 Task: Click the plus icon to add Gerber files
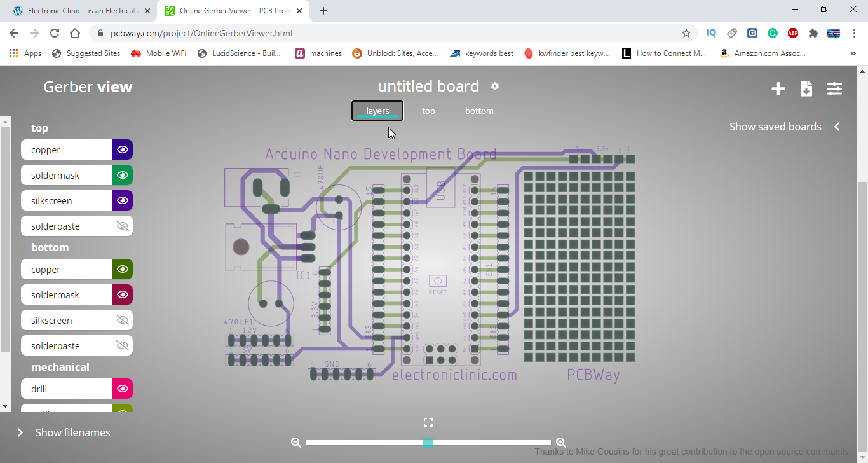click(x=778, y=89)
